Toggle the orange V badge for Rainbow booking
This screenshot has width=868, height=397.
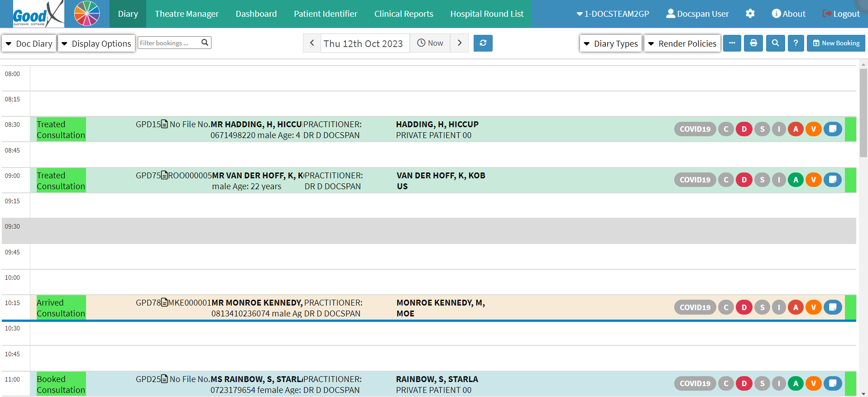pos(813,383)
